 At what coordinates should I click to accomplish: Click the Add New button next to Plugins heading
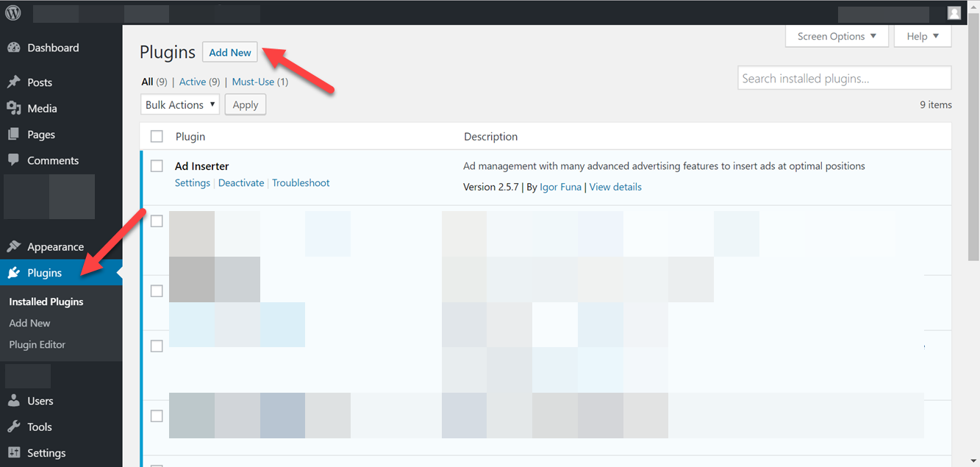coord(229,51)
